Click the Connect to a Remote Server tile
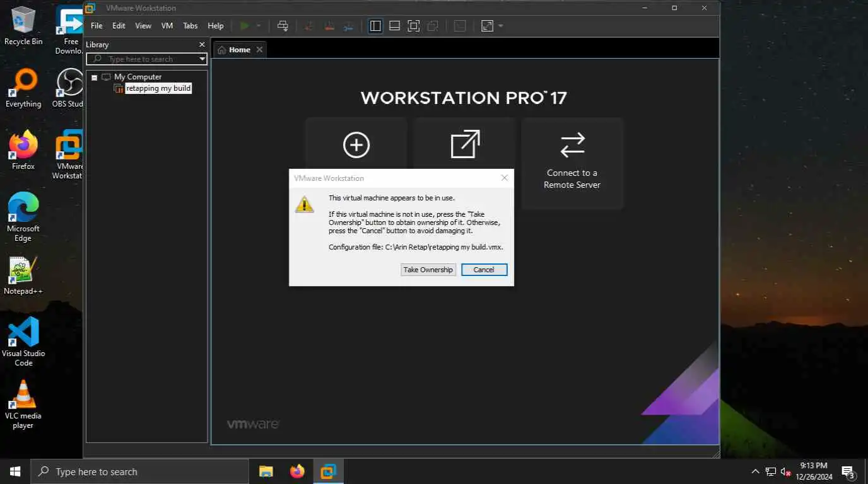The image size is (868, 484). click(x=572, y=163)
